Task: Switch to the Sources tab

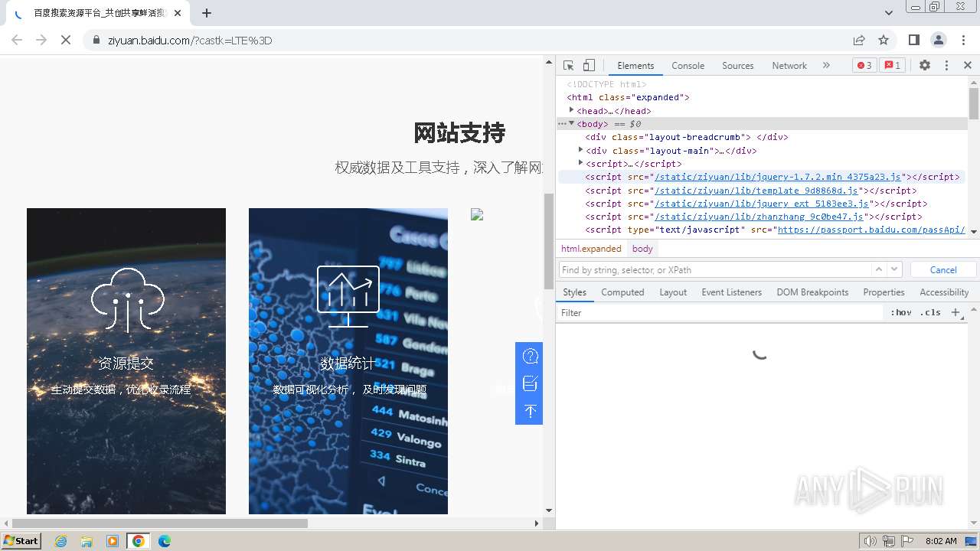Action: (x=738, y=66)
